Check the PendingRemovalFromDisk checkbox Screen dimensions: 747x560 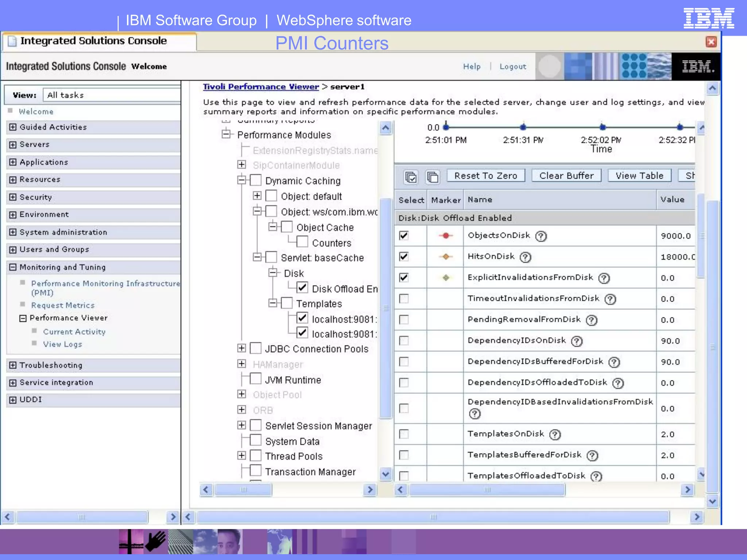404,320
